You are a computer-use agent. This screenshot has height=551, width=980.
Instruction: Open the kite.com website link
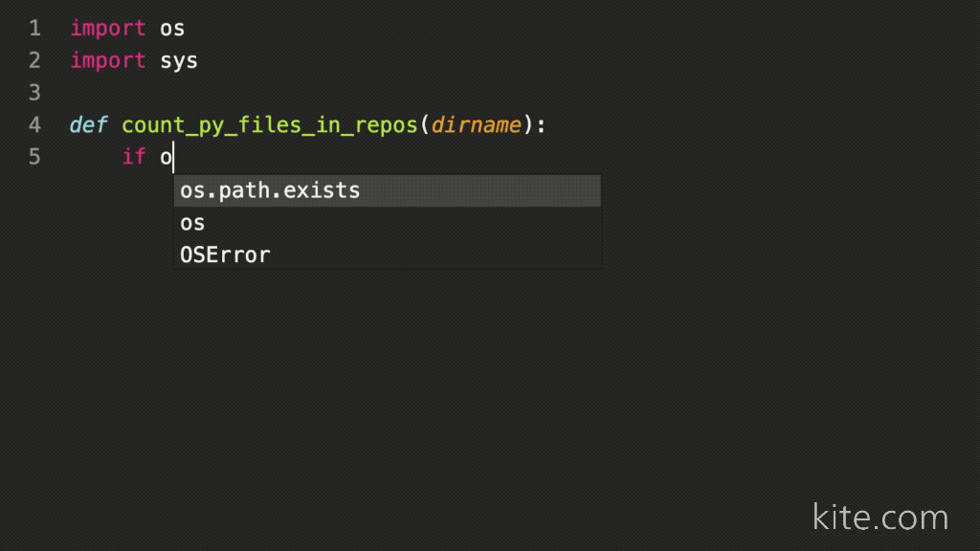(x=880, y=518)
